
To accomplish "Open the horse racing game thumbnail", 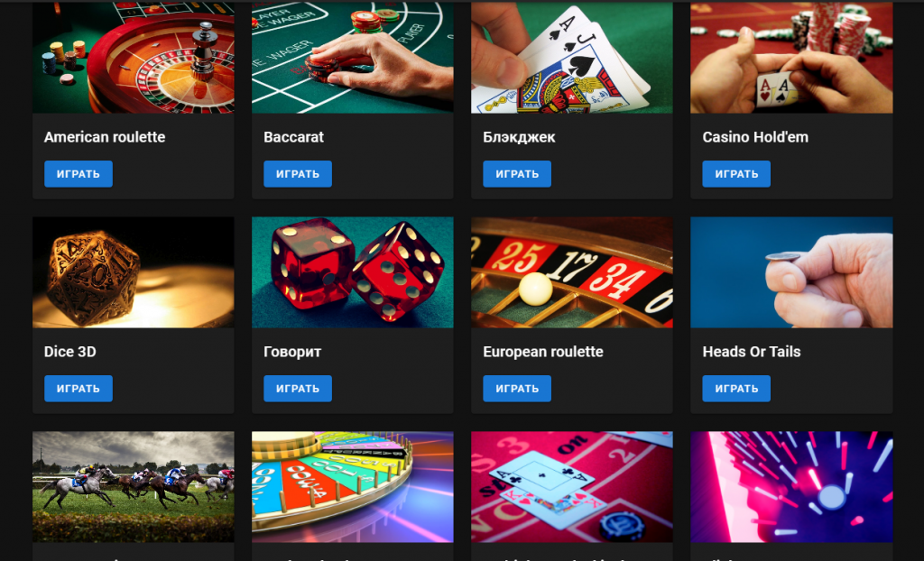I will tap(134, 487).
